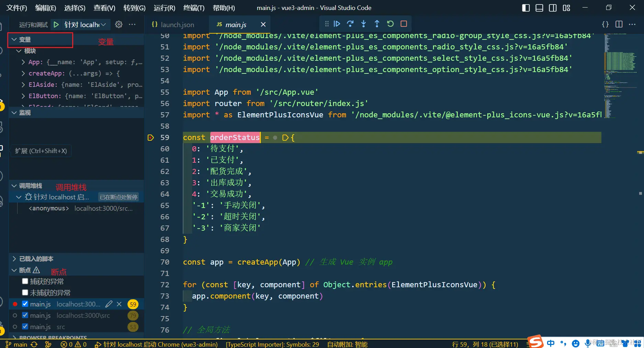Click the auto attach status item
Image resolution: width=644 pixels, height=348 pixels.
347,344
